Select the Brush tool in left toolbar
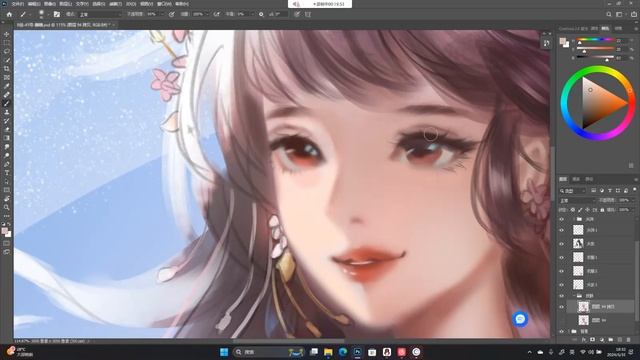Screen dimensions: 640x360 pyautogui.click(x=7, y=103)
